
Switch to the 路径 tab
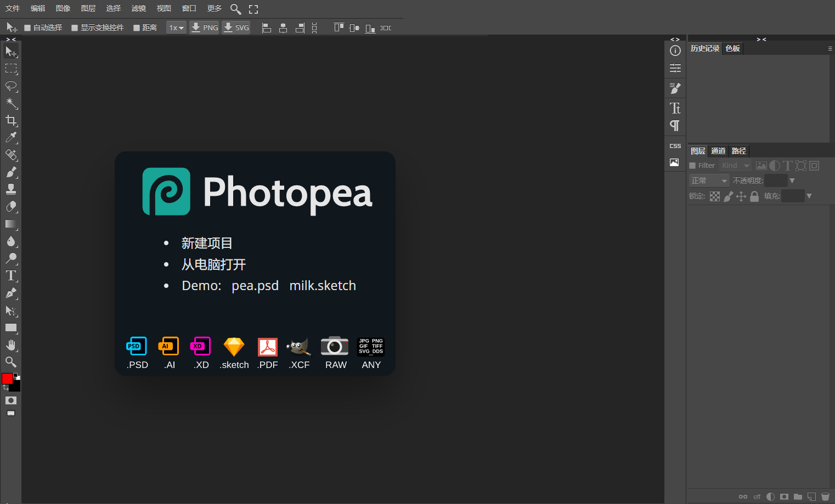pyautogui.click(x=739, y=151)
